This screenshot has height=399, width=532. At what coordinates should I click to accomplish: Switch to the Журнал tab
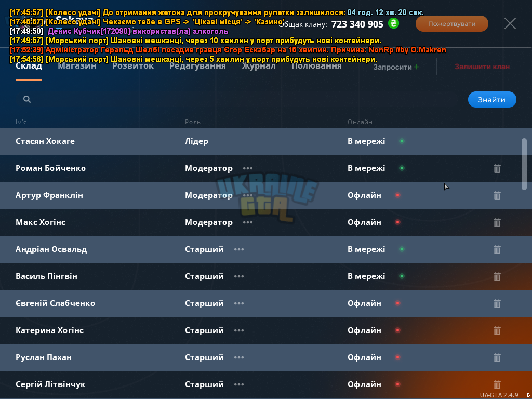[x=259, y=66]
